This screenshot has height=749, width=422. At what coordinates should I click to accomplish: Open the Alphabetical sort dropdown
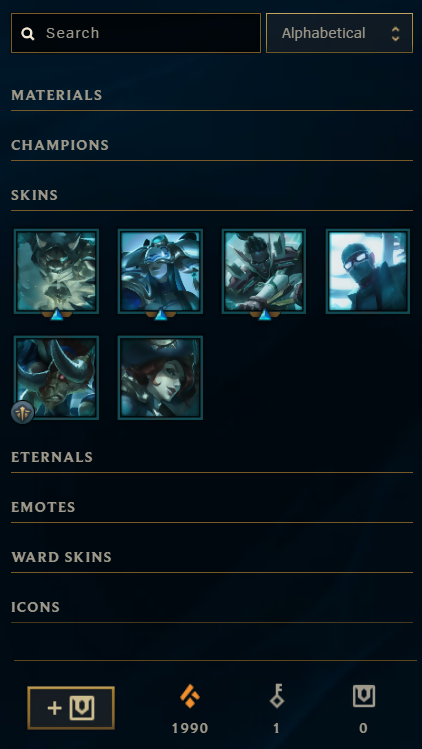click(x=339, y=33)
